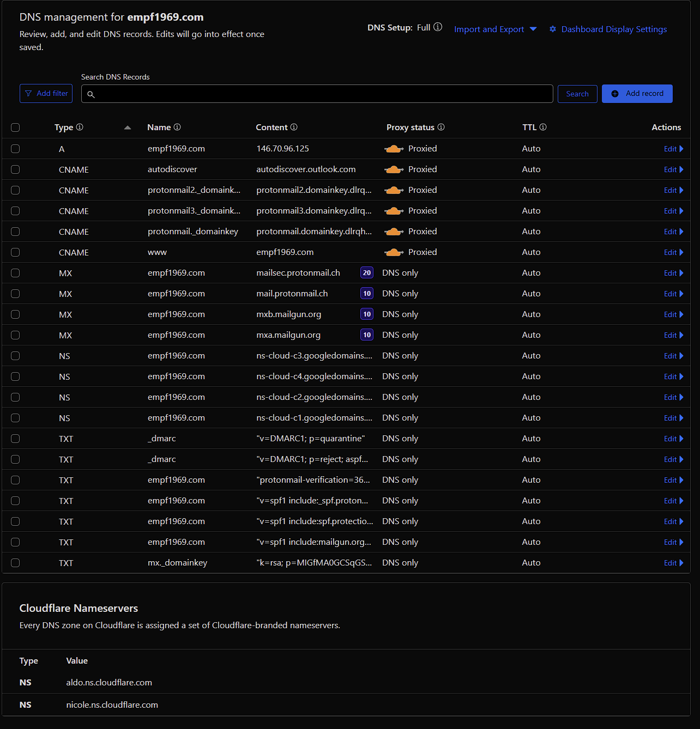Click priority badge 20 for mailsec.protonmail.ch
Viewport: 700px width, 729px height.
pyautogui.click(x=367, y=273)
